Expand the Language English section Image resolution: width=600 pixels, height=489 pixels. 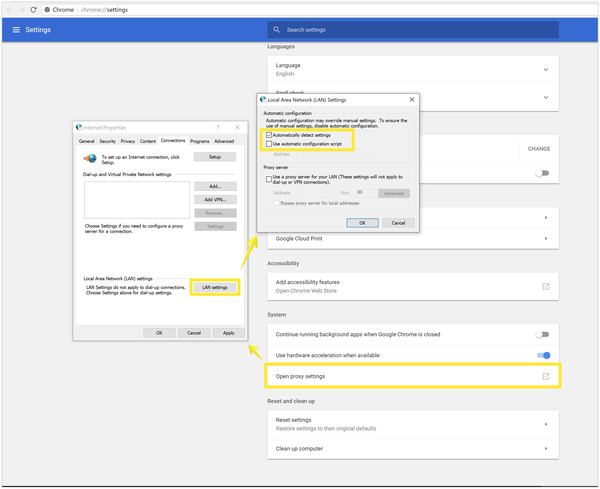click(546, 70)
